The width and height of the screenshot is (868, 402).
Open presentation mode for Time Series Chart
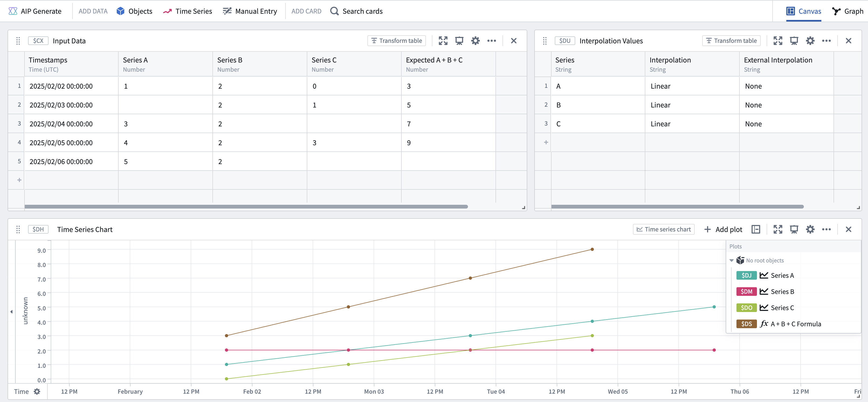pos(794,229)
